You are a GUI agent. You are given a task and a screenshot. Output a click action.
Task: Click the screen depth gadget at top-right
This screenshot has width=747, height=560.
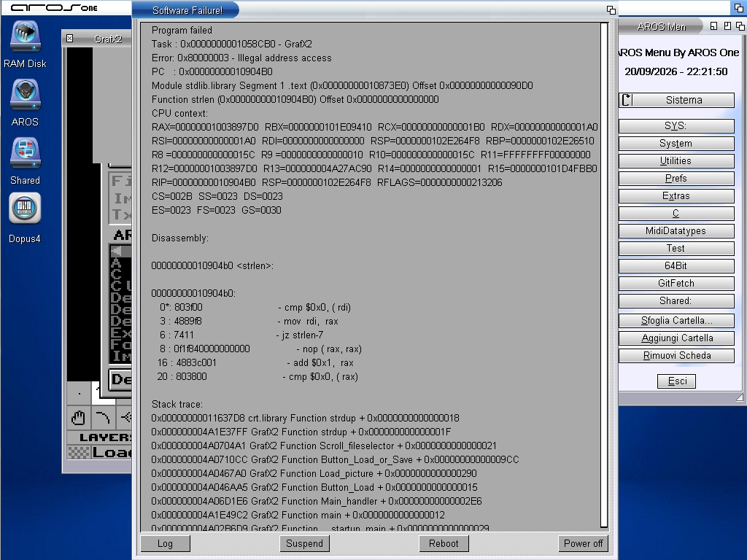[x=738, y=7]
